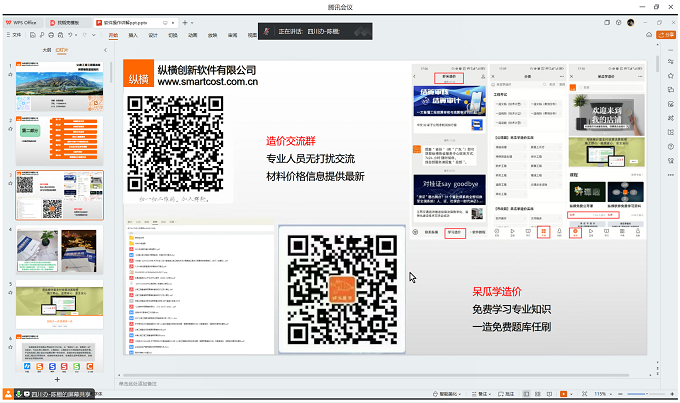Viewport: 680px width, 403px height.
Task: Adjust the zoom slider handle
Action: [x=646, y=394]
